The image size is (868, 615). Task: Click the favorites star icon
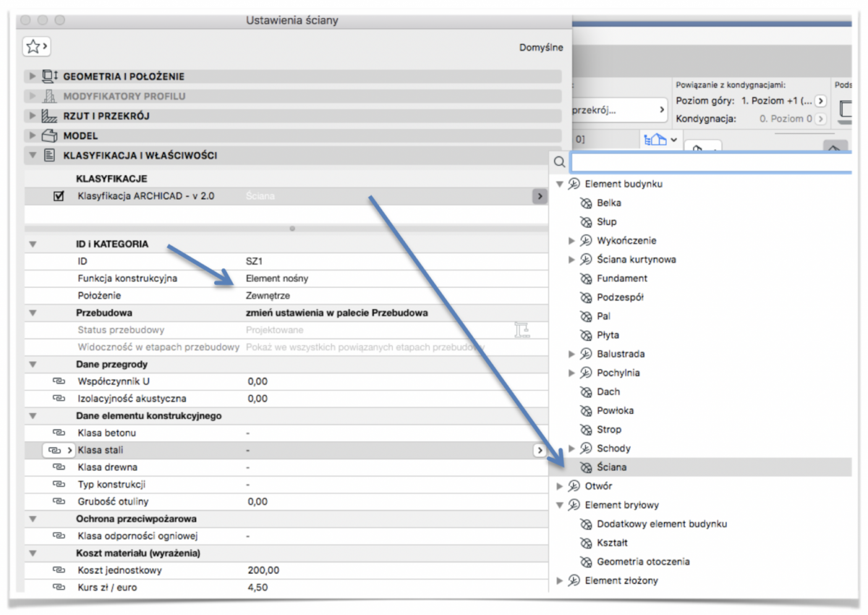pyautogui.click(x=36, y=47)
